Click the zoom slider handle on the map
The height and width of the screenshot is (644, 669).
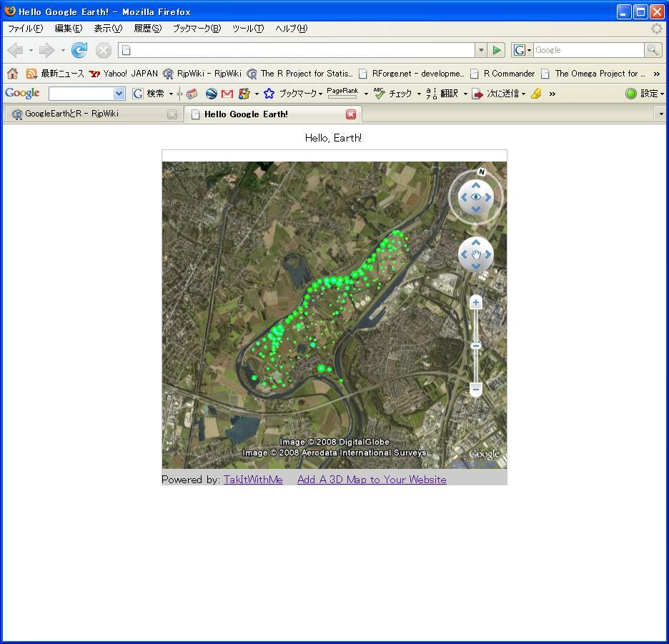click(x=476, y=346)
